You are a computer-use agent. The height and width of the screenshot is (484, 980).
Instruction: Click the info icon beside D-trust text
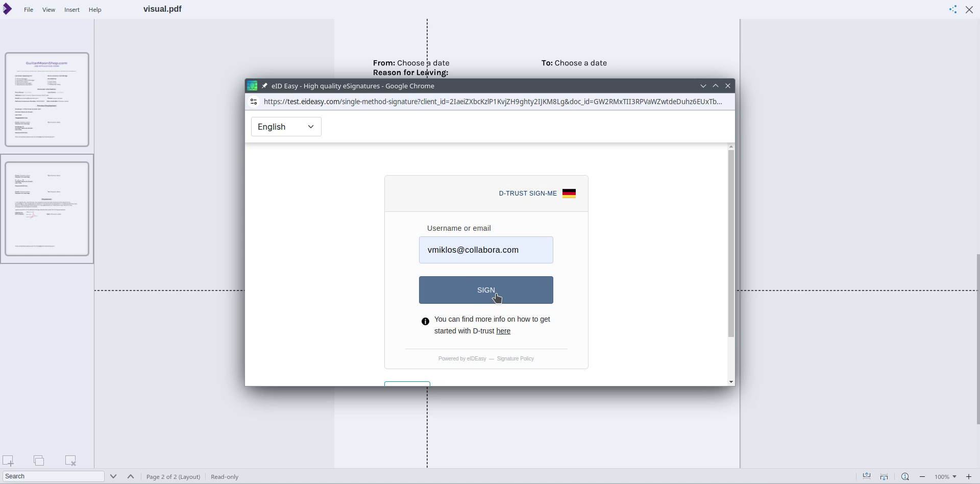click(425, 322)
